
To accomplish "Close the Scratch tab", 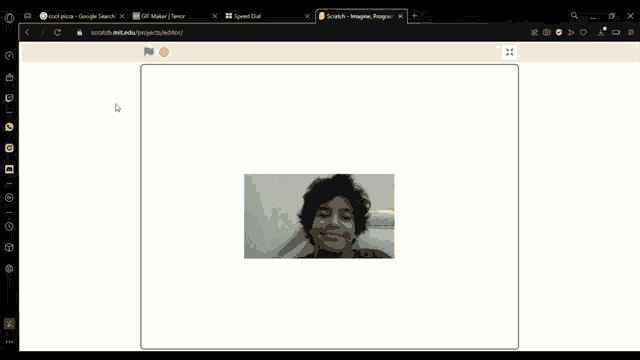I will coord(400,16).
